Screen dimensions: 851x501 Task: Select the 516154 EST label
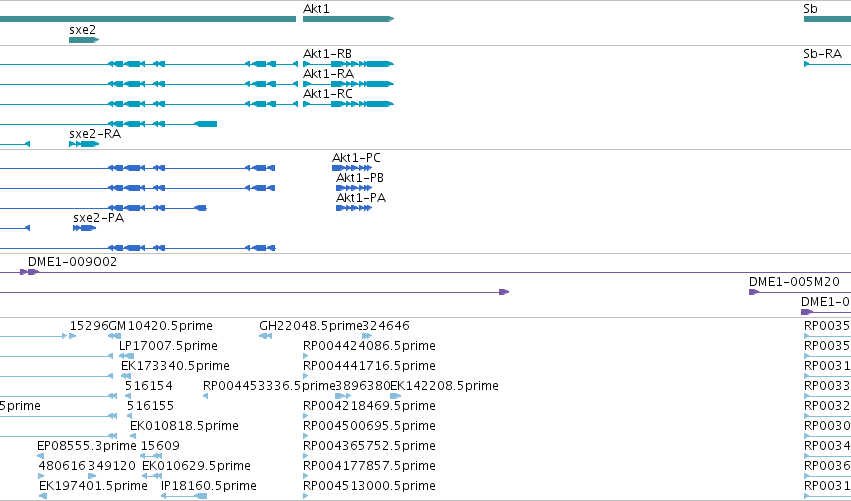click(149, 386)
